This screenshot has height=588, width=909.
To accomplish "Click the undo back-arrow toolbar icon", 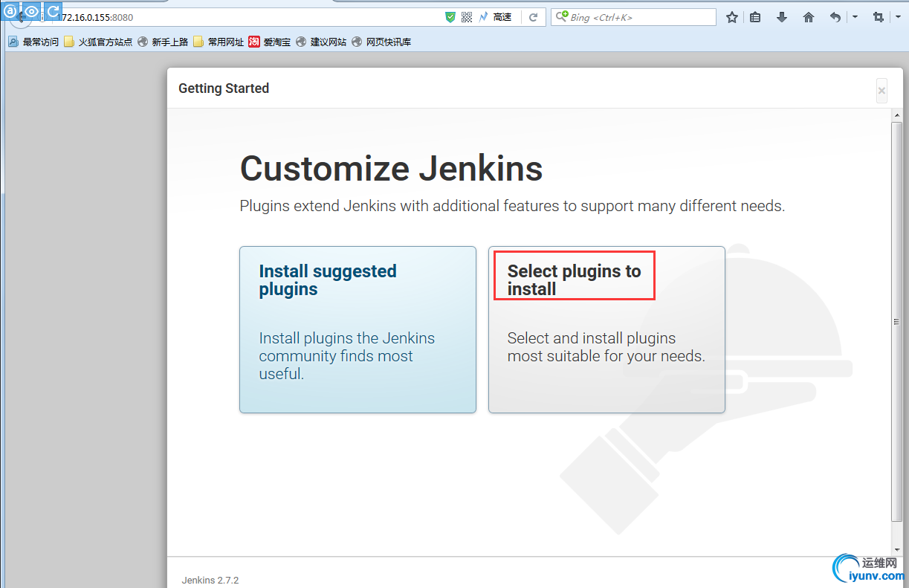I will click(835, 17).
